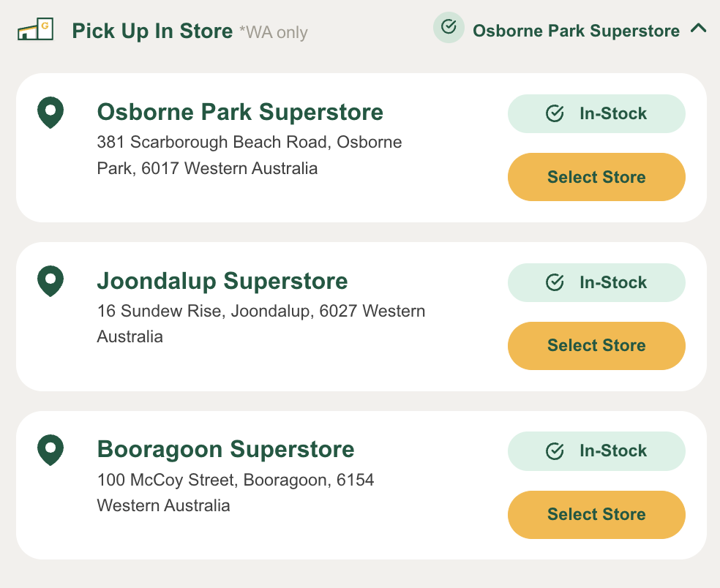Click the Pick Up In Store heading
Viewport: 720px width, 588px height.
152,31
